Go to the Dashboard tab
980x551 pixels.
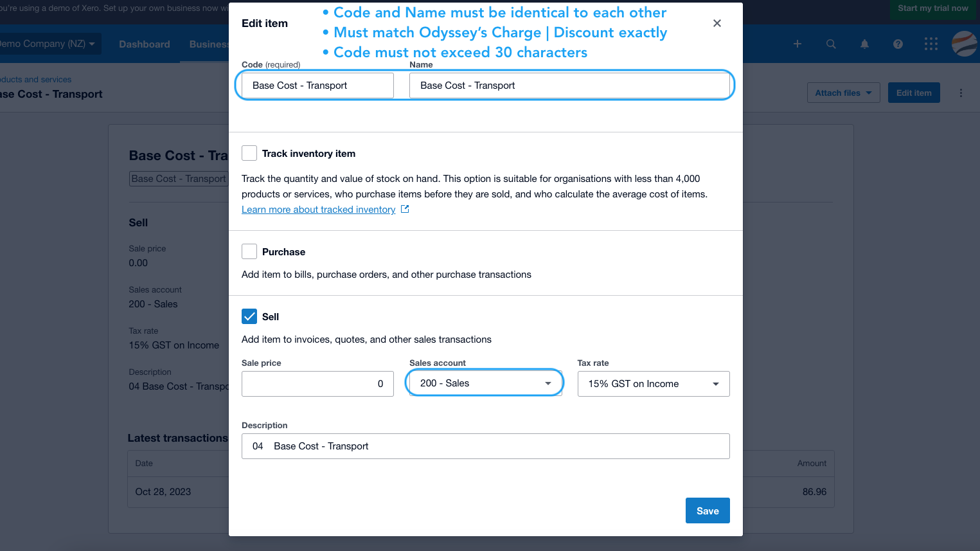coord(145,44)
